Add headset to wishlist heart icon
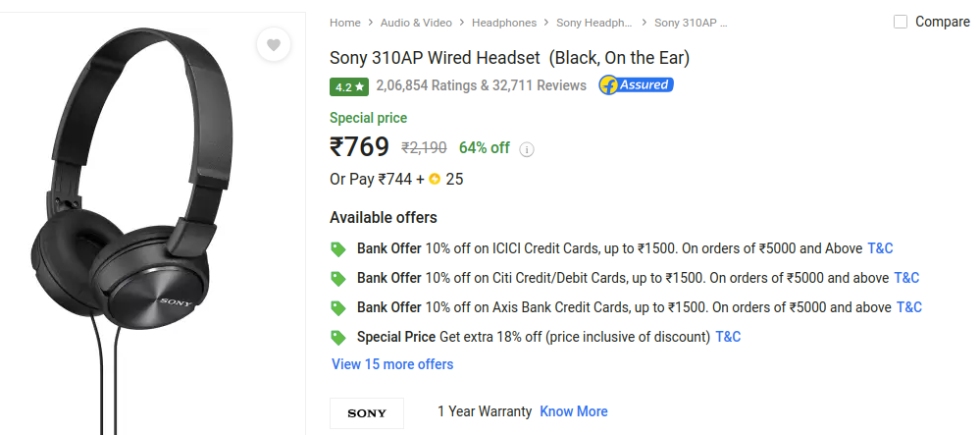 point(273,45)
